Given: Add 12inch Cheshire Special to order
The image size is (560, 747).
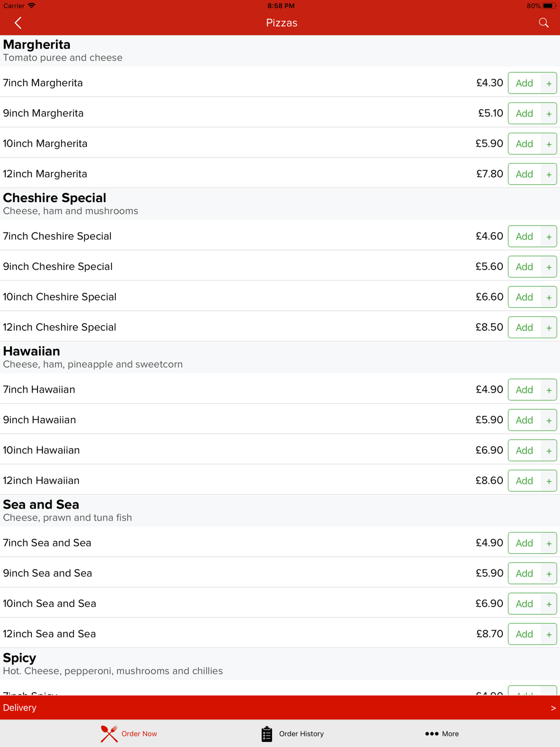Looking at the screenshot, I should click(x=525, y=328).
